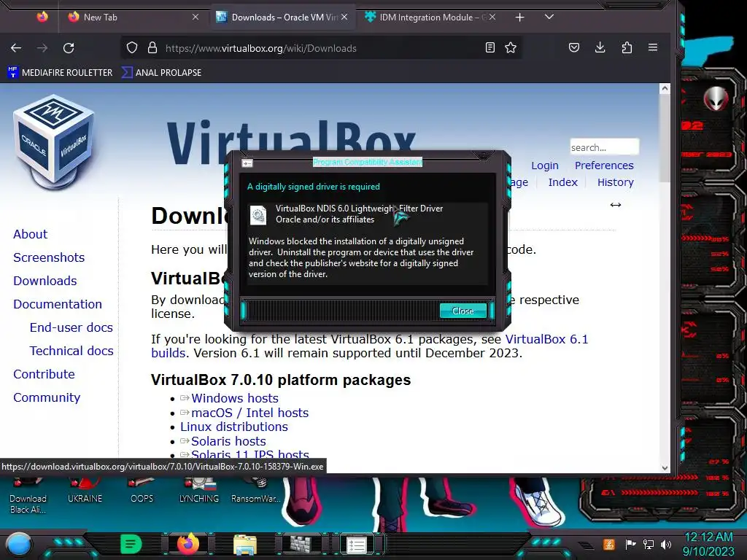
Task: Open the About sidebar link
Action: pyautogui.click(x=31, y=234)
